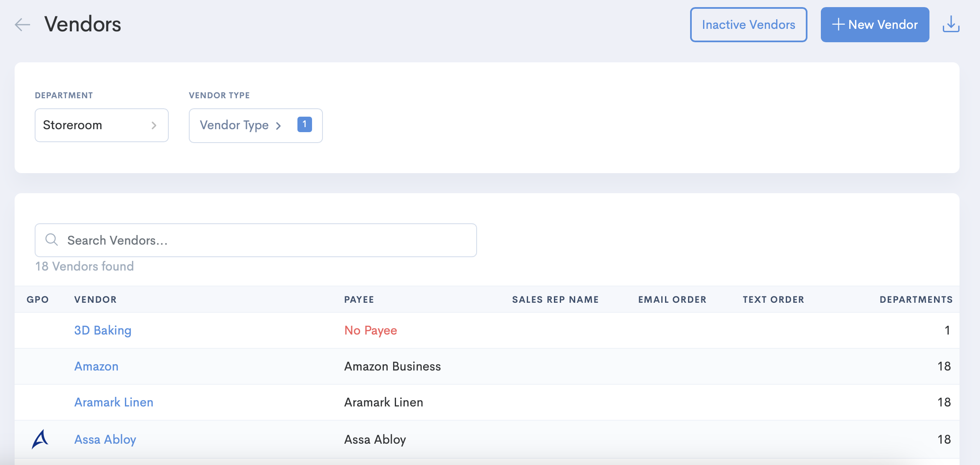Click the Assa Abloy GPO logo icon
Viewport: 980px width, 465px height.
(40, 439)
